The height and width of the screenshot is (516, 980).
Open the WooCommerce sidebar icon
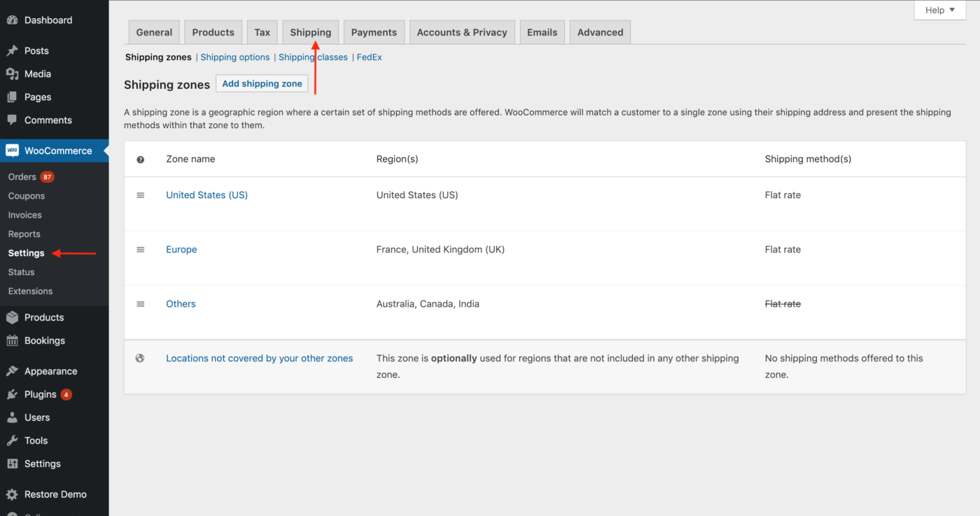(13, 150)
